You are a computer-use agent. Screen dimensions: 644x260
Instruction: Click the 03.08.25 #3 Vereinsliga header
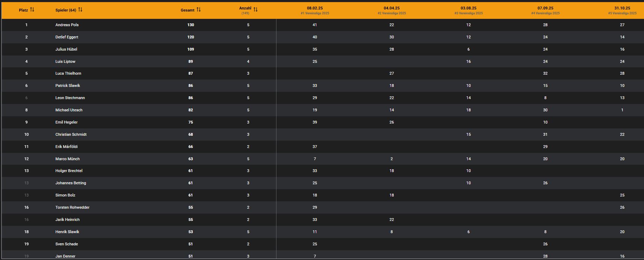coord(468,10)
